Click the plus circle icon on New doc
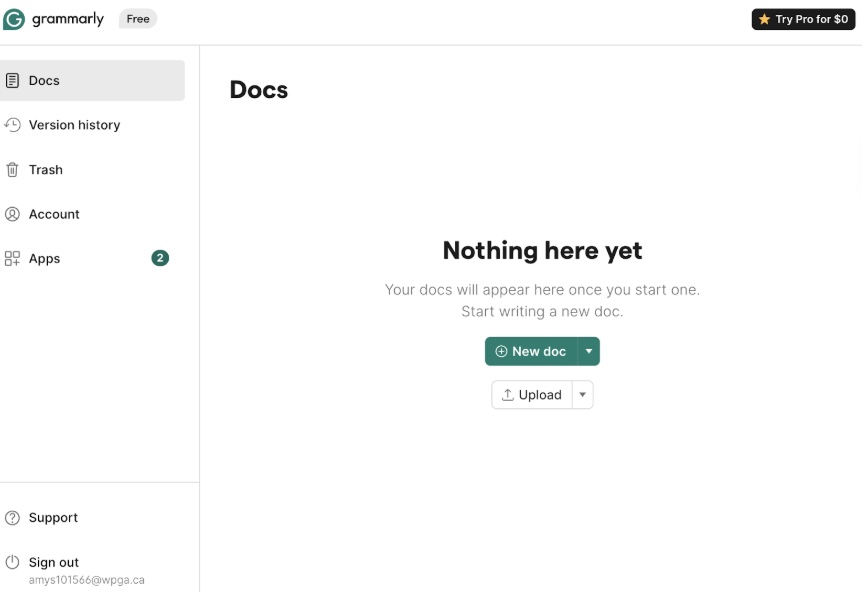Image resolution: width=862 pixels, height=592 pixels. [501, 351]
